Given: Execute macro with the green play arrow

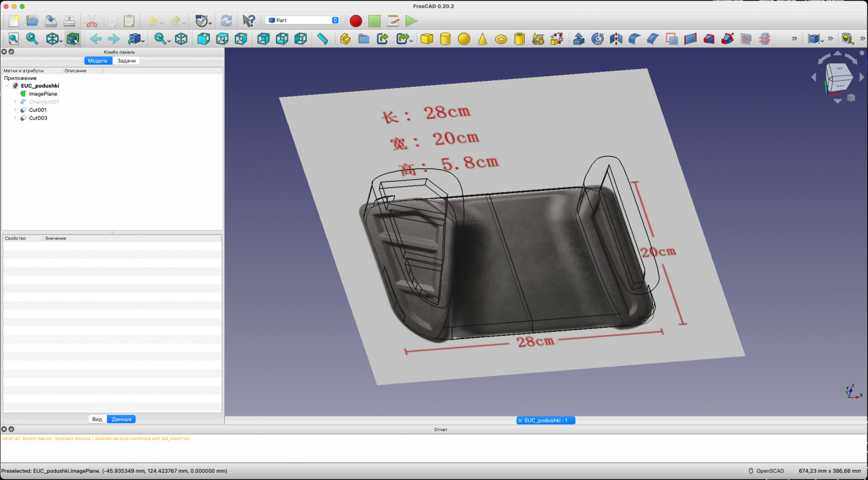Looking at the screenshot, I should point(411,21).
